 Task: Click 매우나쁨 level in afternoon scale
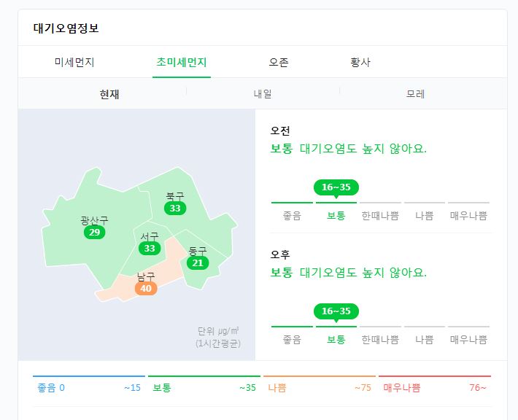pyautogui.click(x=468, y=340)
